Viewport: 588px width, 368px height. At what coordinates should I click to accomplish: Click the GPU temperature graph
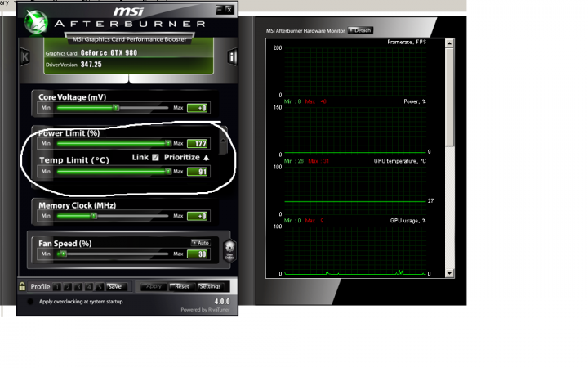coord(355,191)
